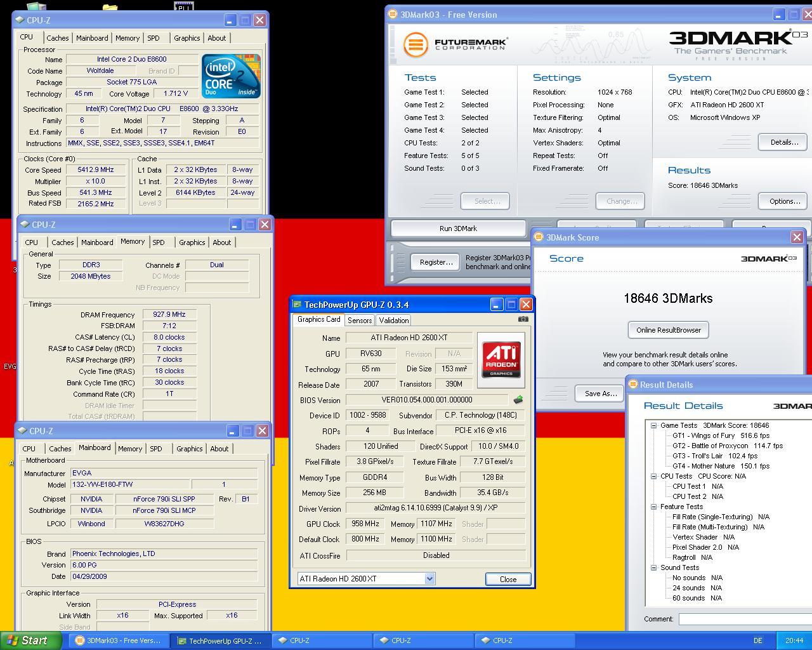Switch to 3DMark03 taskbar button

click(119, 640)
